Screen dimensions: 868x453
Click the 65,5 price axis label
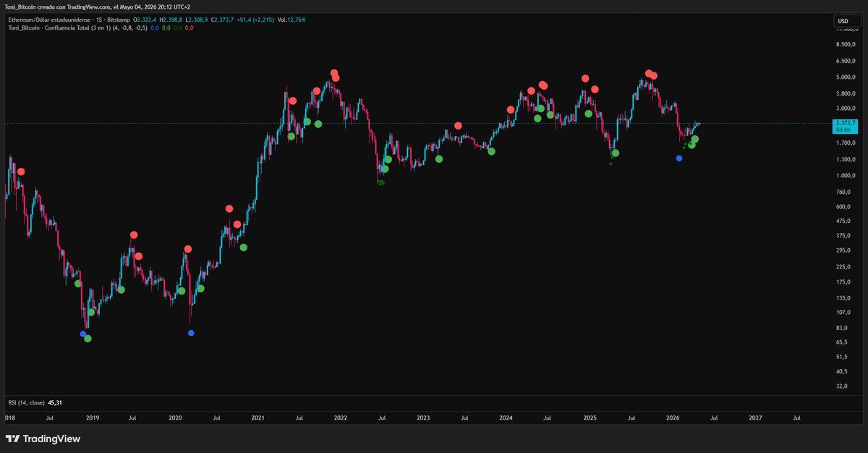click(x=842, y=342)
